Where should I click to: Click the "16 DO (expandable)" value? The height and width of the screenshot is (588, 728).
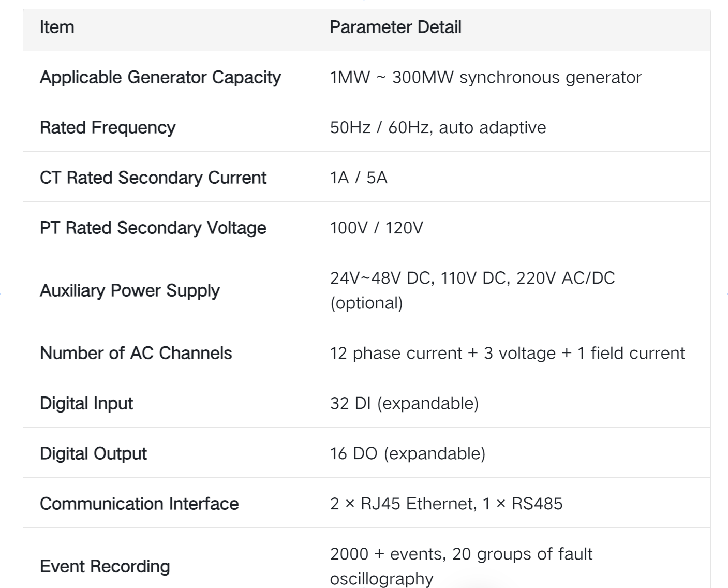point(408,454)
